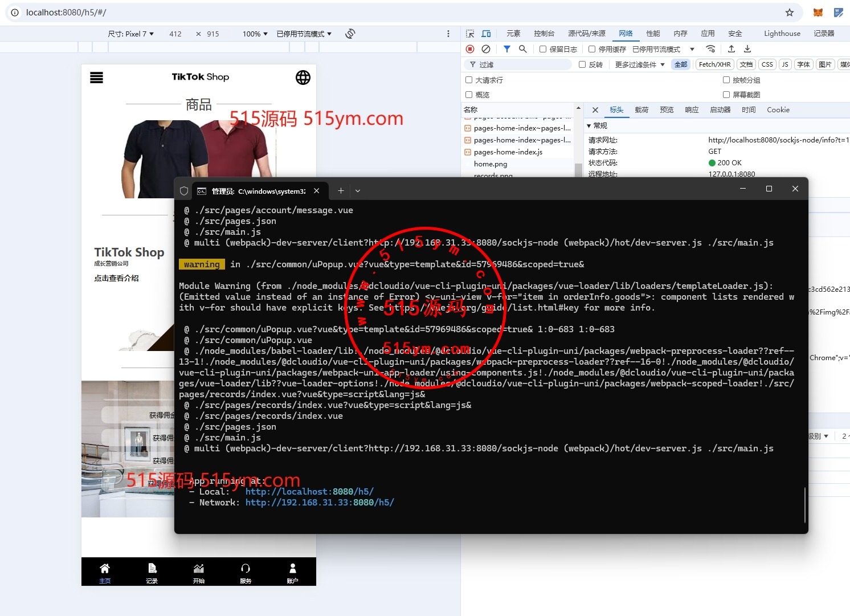Viewport: 850px width, 616px height.
Task: Bookmark this page with the star icon
Action: click(789, 13)
